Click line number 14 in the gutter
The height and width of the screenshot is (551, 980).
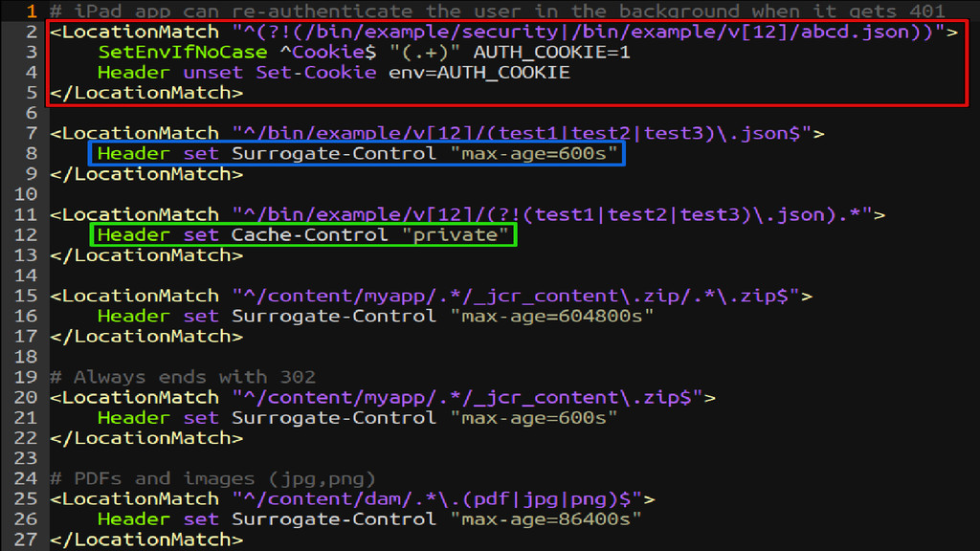click(x=26, y=275)
